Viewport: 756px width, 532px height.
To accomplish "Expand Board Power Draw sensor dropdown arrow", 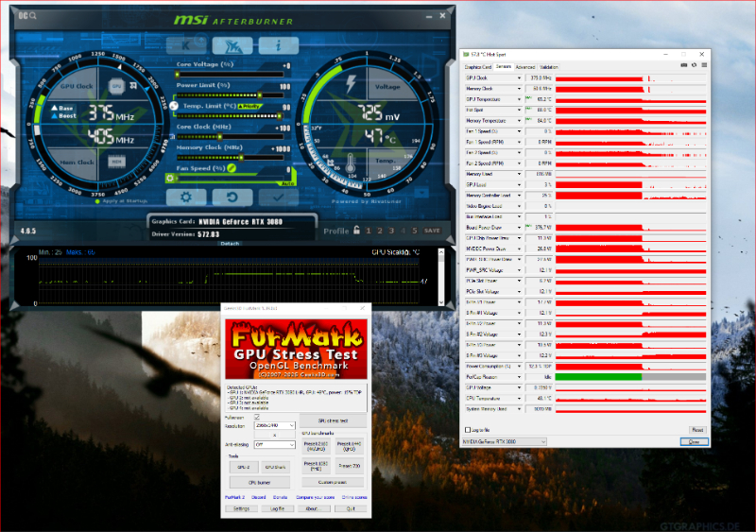I will 519,228.
